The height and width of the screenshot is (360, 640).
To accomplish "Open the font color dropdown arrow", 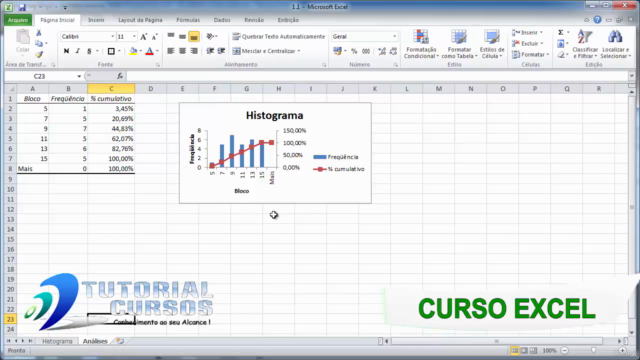I will point(158,51).
